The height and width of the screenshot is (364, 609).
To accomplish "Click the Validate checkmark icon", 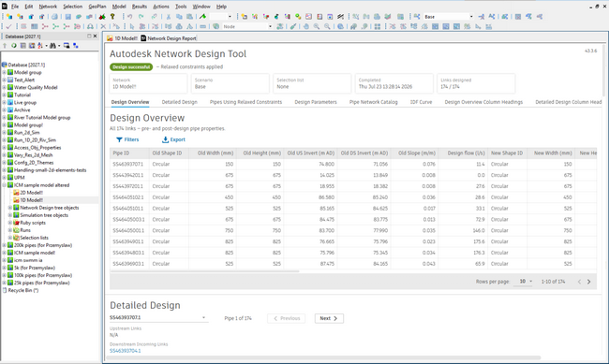I will tap(8, 27).
